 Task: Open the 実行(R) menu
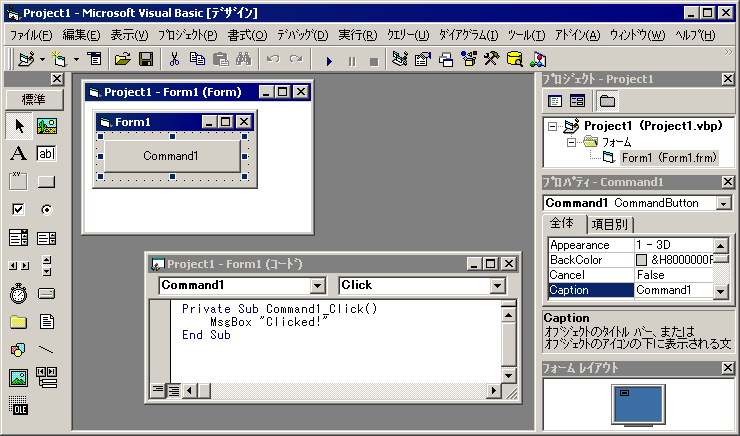click(358, 35)
